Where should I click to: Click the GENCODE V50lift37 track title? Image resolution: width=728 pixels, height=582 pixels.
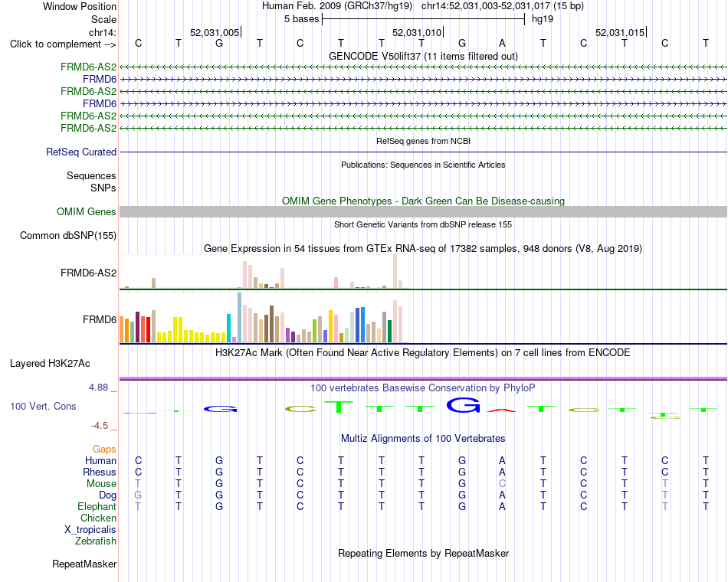(423, 56)
